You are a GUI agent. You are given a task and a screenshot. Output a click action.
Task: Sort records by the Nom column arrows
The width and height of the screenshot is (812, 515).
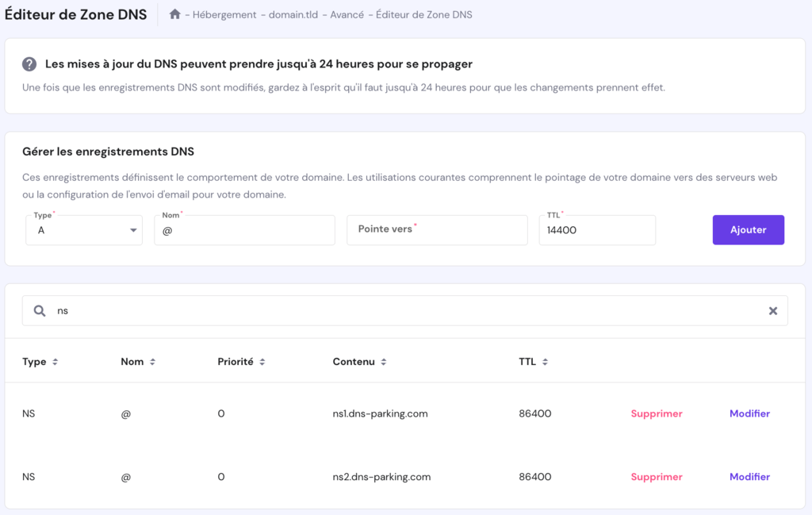pos(152,361)
